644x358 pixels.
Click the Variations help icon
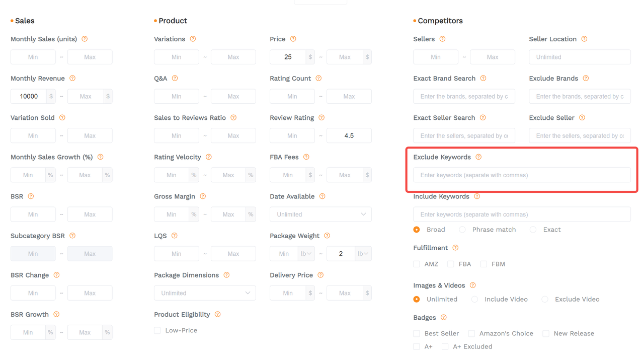tap(193, 39)
